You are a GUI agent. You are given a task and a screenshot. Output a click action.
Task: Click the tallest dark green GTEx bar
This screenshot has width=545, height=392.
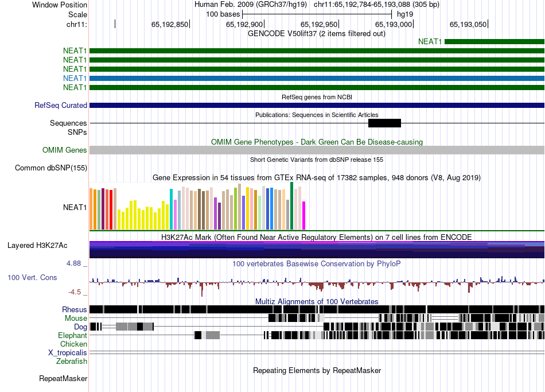pyautogui.click(x=292, y=205)
